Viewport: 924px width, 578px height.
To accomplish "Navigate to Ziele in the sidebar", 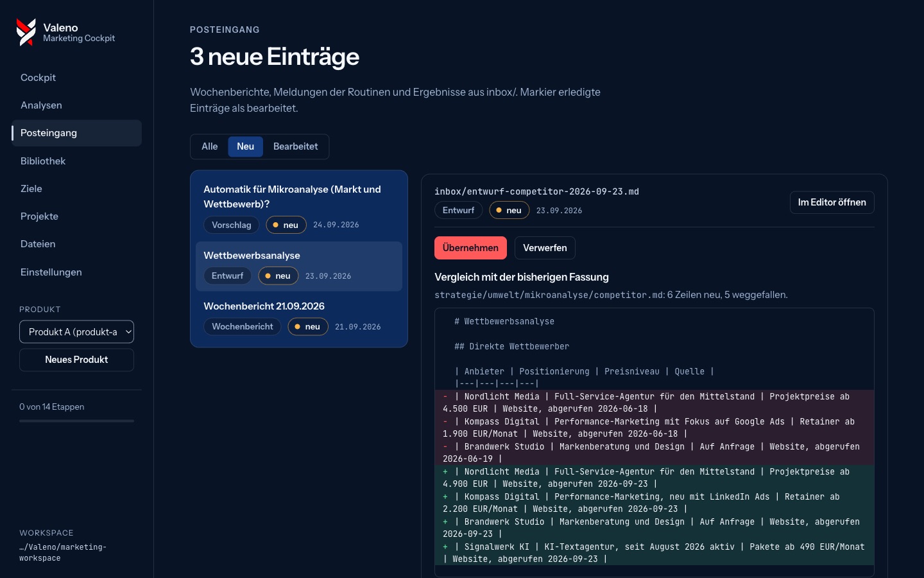I will 76,189.
